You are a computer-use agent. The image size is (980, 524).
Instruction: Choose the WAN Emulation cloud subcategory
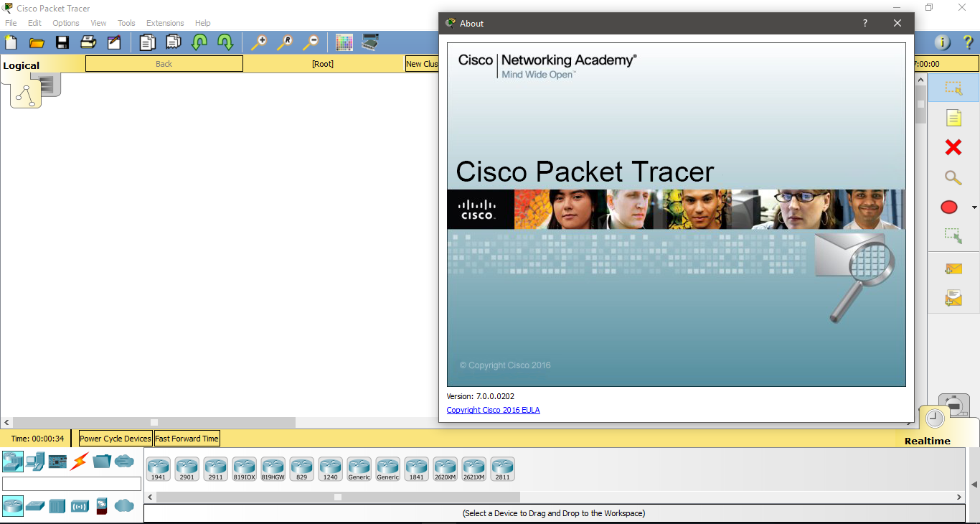124,506
